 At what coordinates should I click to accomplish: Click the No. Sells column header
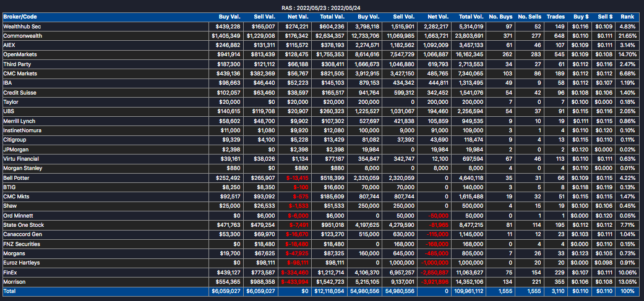530,17
